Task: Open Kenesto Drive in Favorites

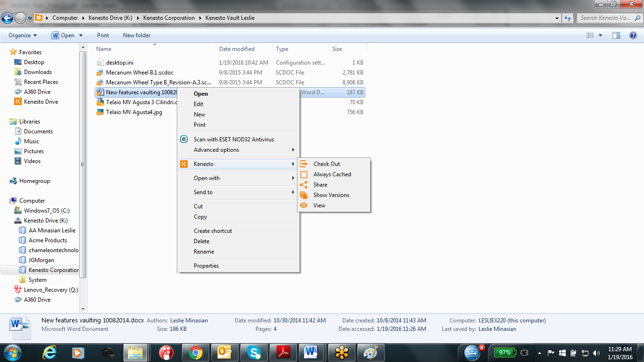Action: [x=41, y=102]
